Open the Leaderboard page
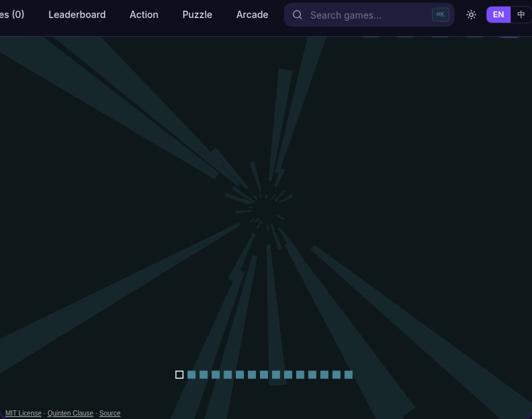 coord(77,15)
